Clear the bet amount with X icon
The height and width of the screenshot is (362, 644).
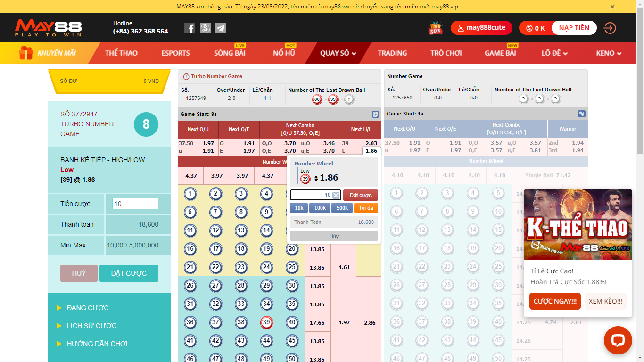pyautogui.click(x=336, y=195)
